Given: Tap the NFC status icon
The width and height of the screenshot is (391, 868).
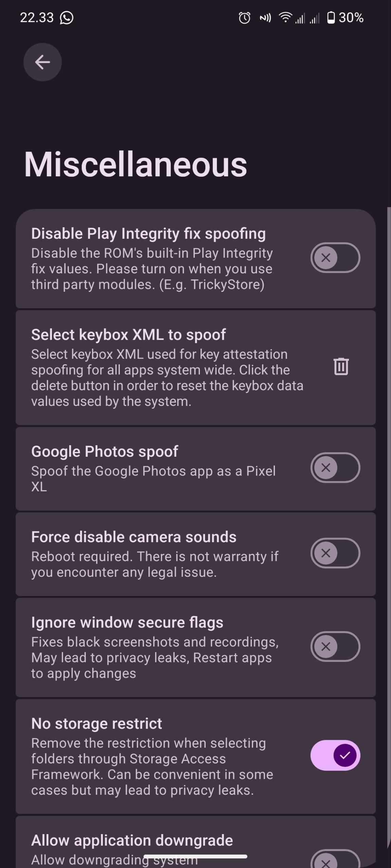Looking at the screenshot, I should 265,18.
